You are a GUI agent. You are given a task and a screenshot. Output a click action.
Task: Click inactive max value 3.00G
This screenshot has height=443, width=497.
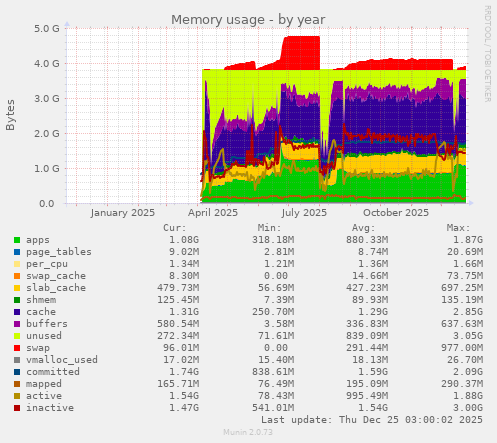[x=468, y=408]
